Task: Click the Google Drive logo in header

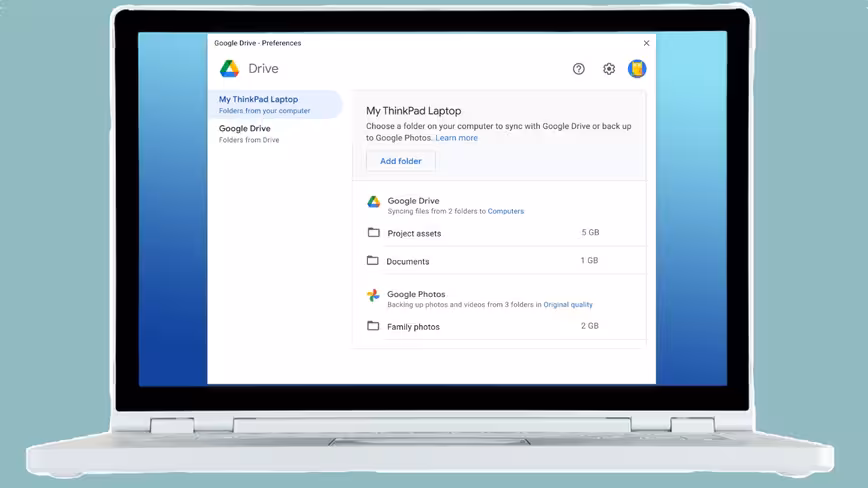Action: pos(229,69)
